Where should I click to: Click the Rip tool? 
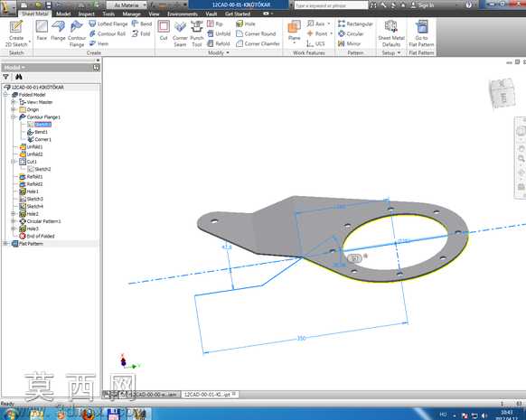215,23
